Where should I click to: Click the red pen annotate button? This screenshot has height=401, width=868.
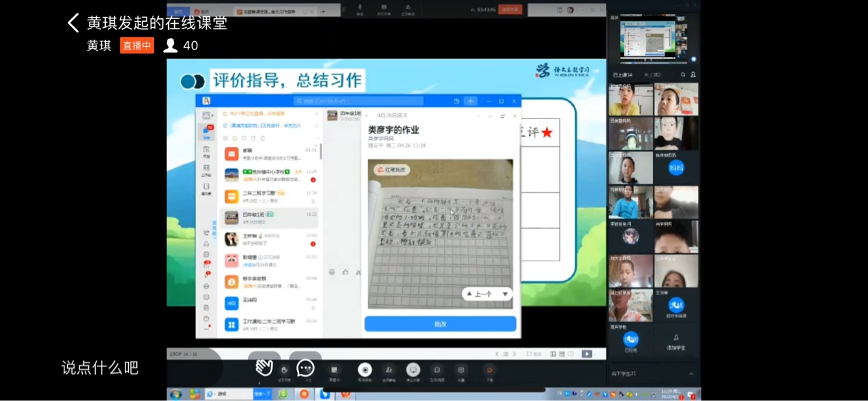(x=393, y=170)
